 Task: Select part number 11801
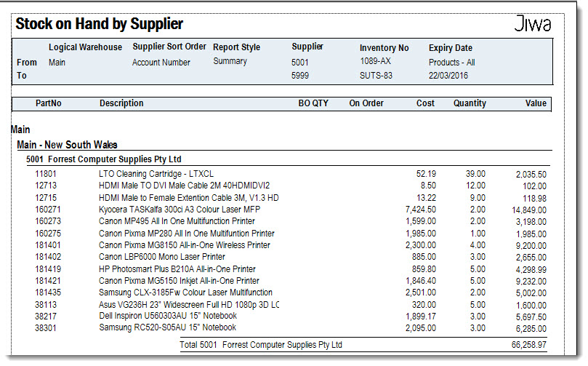tap(46, 174)
